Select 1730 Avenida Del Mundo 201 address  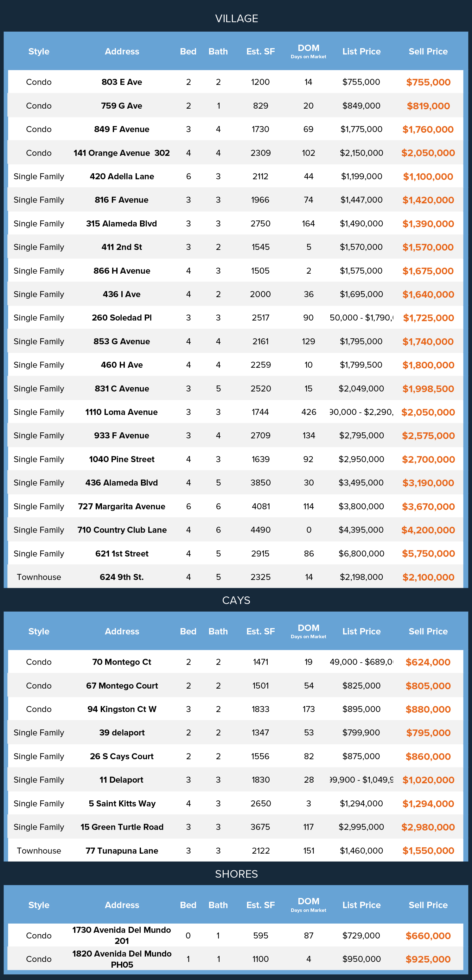[x=122, y=935]
